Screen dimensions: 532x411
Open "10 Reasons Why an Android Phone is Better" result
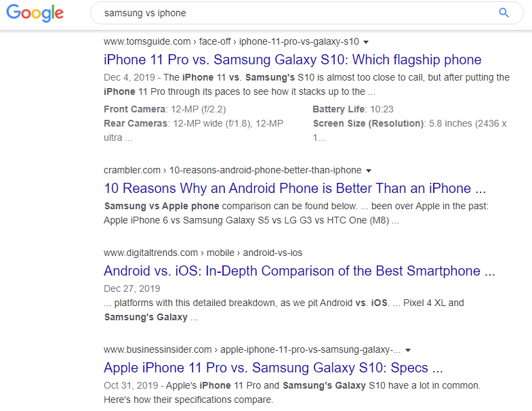[295, 188]
